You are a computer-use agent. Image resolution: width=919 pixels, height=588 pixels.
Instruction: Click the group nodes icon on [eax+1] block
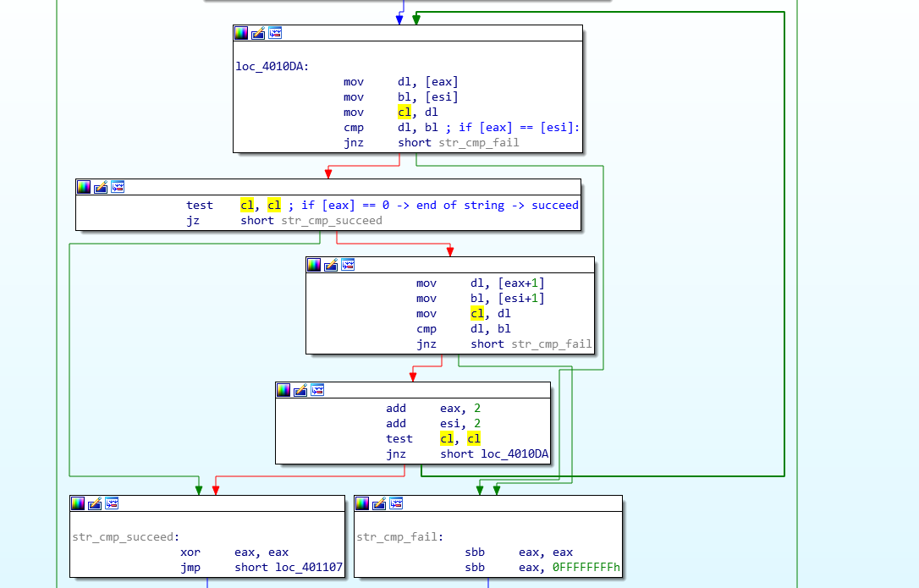pos(348,265)
